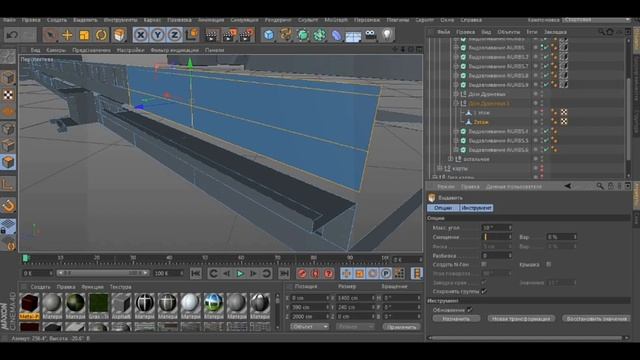Open the Sculpt menu
The height and width of the screenshot is (360, 640).
pyautogui.click(x=308, y=20)
